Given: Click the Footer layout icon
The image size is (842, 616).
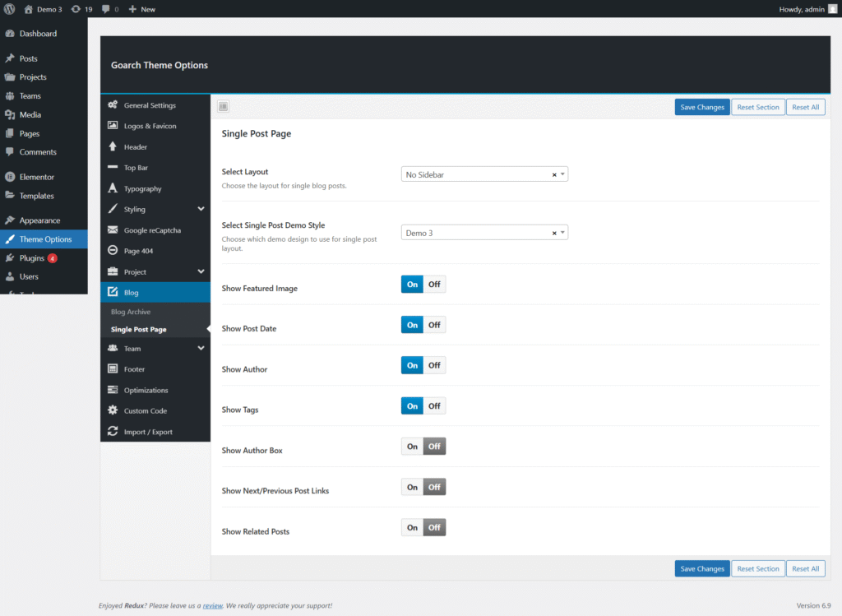Looking at the screenshot, I should coord(113,368).
